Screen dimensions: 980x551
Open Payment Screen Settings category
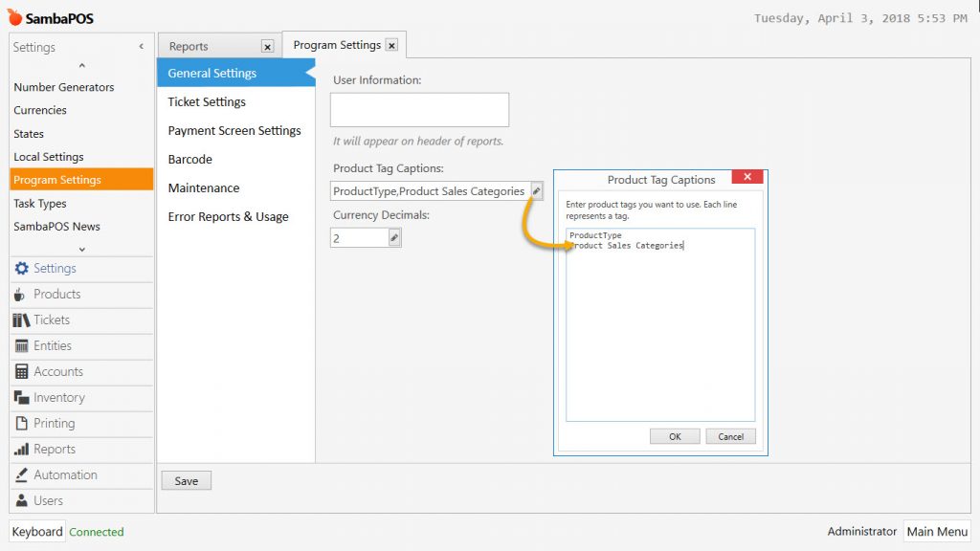[x=236, y=130]
